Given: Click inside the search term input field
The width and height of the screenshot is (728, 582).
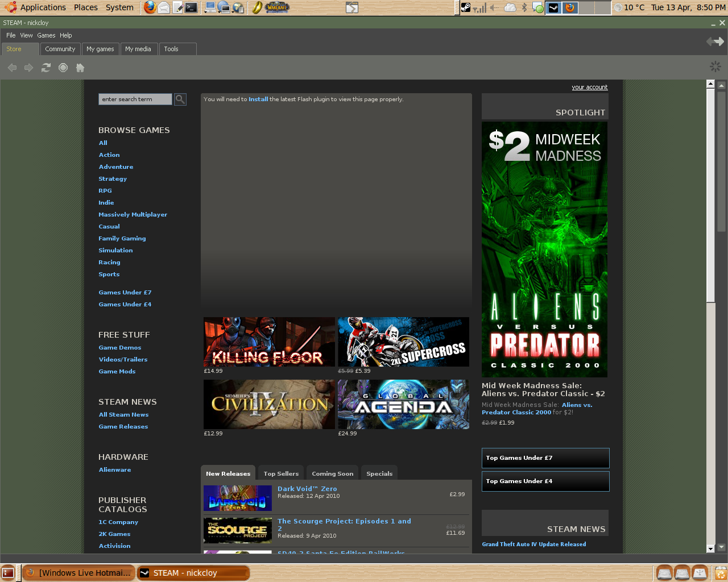Looking at the screenshot, I should (135, 99).
